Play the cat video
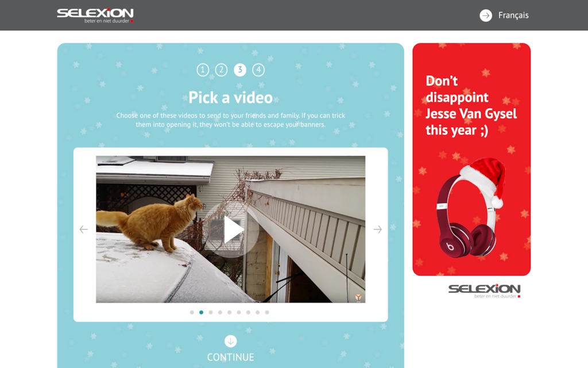The height and width of the screenshot is (368, 588). click(231, 229)
